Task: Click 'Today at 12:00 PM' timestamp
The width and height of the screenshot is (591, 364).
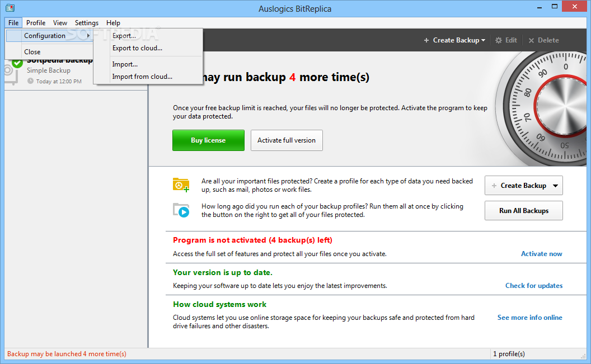Action: [59, 81]
